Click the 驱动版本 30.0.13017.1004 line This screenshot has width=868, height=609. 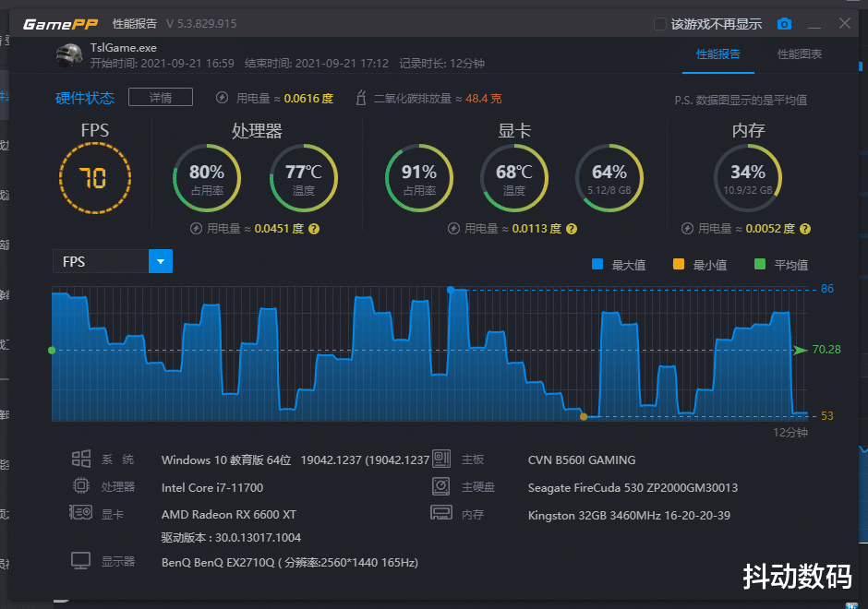(x=231, y=538)
